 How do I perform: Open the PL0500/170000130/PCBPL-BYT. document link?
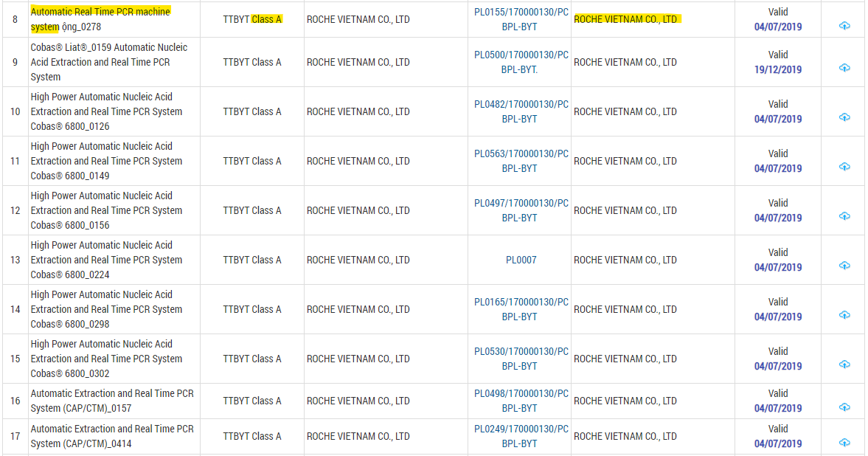521,62
